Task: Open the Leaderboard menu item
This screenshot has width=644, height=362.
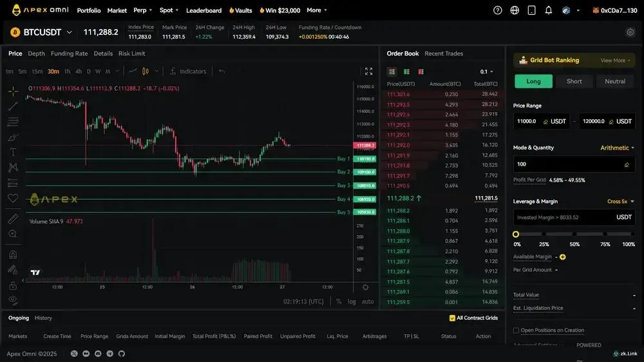Action: [204, 10]
